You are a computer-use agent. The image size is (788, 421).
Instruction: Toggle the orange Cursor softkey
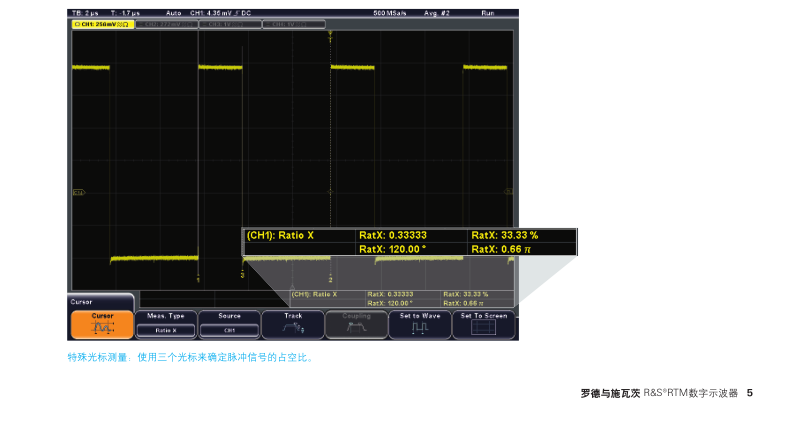point(102,325)
